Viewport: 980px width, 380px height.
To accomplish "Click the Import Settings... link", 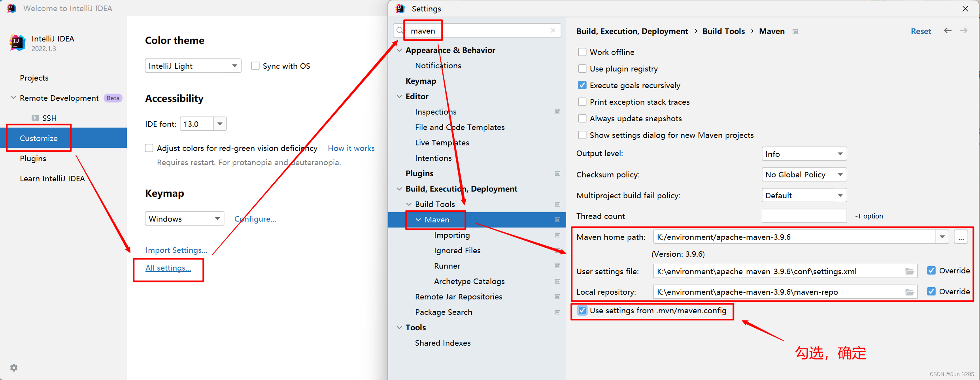I will [176, 250].
